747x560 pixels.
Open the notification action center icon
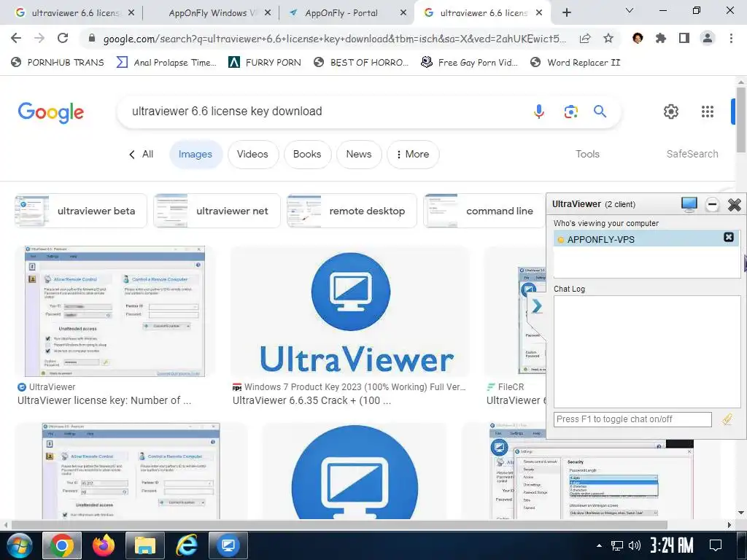pyautogui.click(x=716, y=545)
